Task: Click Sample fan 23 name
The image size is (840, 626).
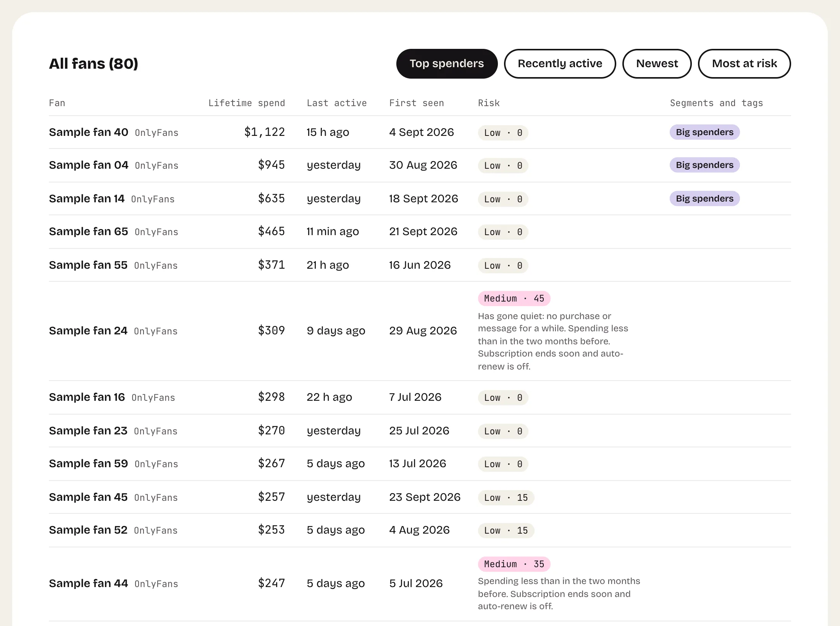Action: click(88, 431)
